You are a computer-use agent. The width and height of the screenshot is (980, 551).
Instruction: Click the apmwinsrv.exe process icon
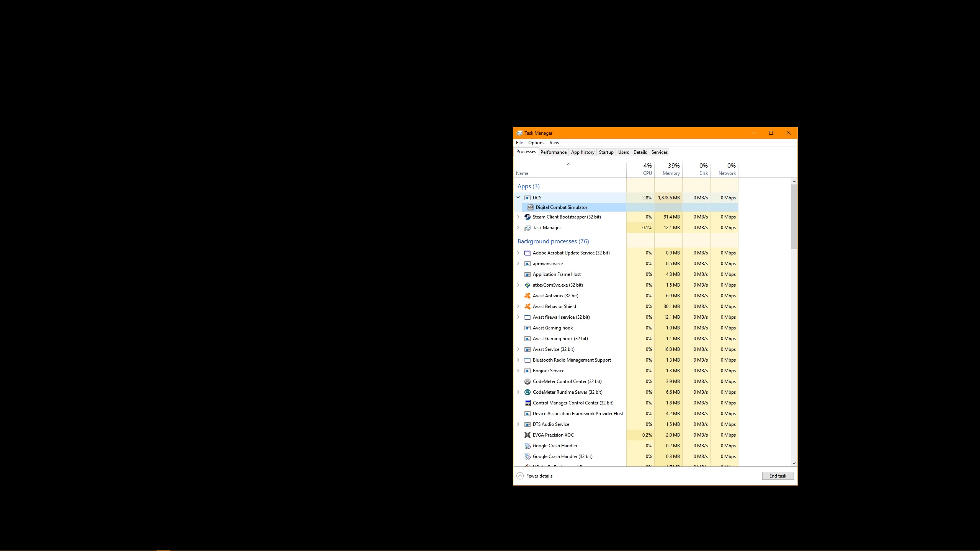[527, 264]
